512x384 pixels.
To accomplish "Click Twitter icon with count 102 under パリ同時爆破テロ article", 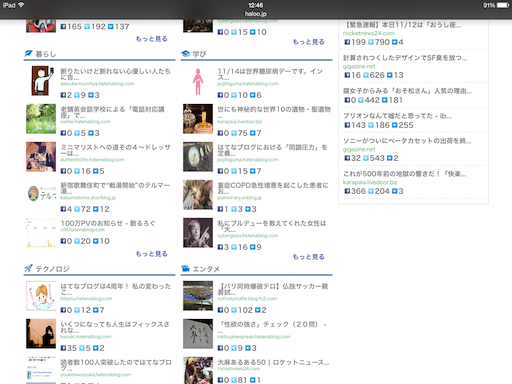I will pos(234,310).
